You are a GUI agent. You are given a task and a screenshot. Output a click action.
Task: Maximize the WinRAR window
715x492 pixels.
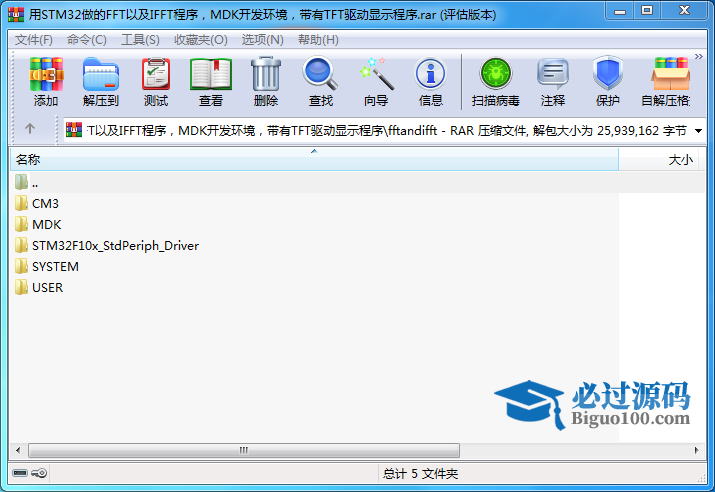tap(647, 11)
